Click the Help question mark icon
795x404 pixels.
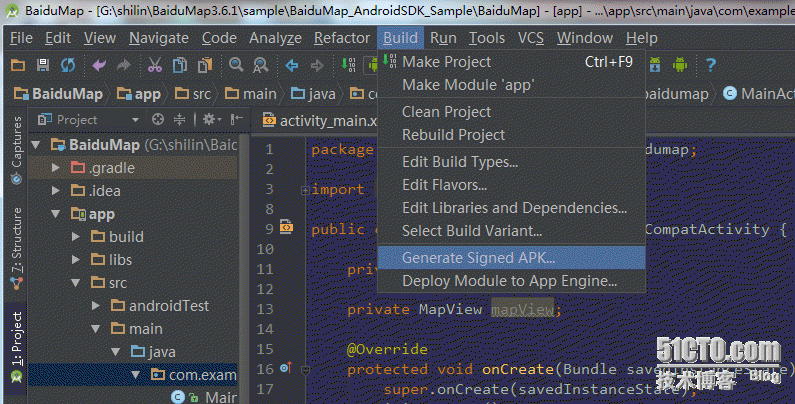point(711,65)
